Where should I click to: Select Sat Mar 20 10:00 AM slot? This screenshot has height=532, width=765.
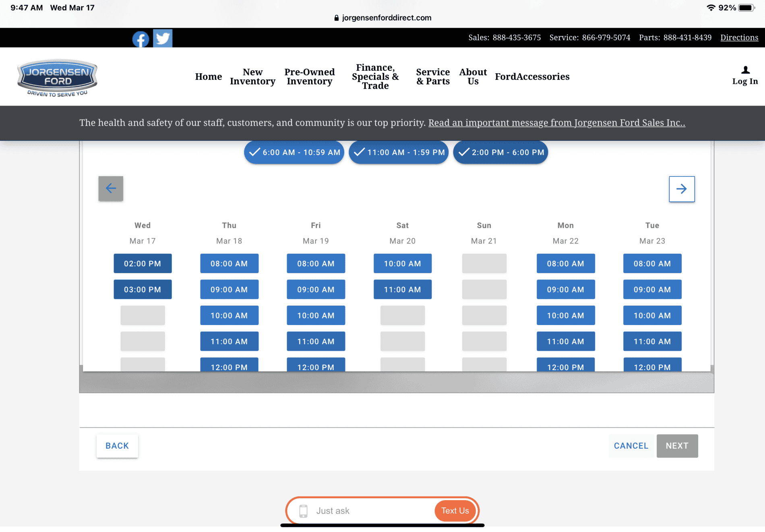(x=403, y=263)
